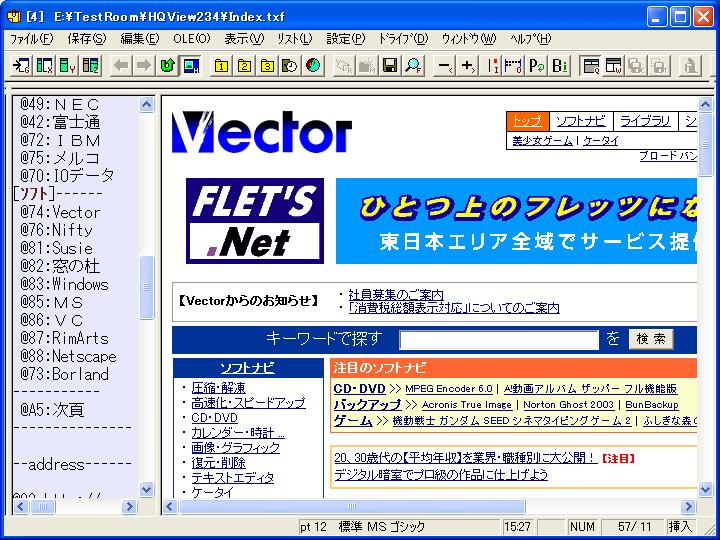Click the grayed back arrow toolbar button
This screenshot has height=540, width=720.
pyautogui.click(x=121, y=66)
